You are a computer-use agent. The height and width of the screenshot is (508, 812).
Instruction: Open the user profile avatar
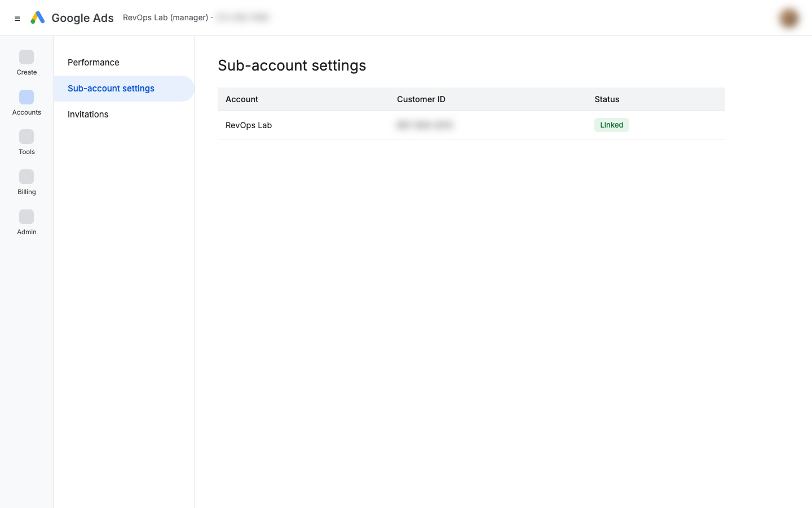(789, 18)
